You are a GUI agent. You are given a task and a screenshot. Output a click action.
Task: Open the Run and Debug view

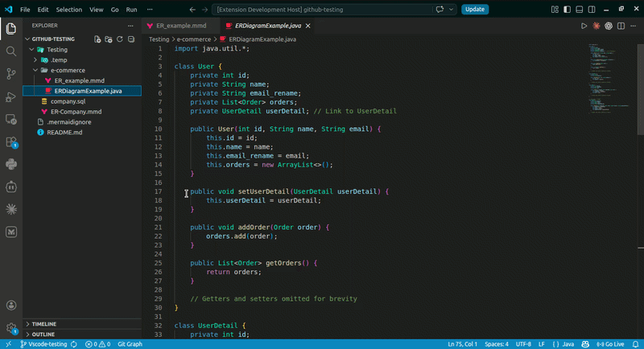(x=11, y=96)
